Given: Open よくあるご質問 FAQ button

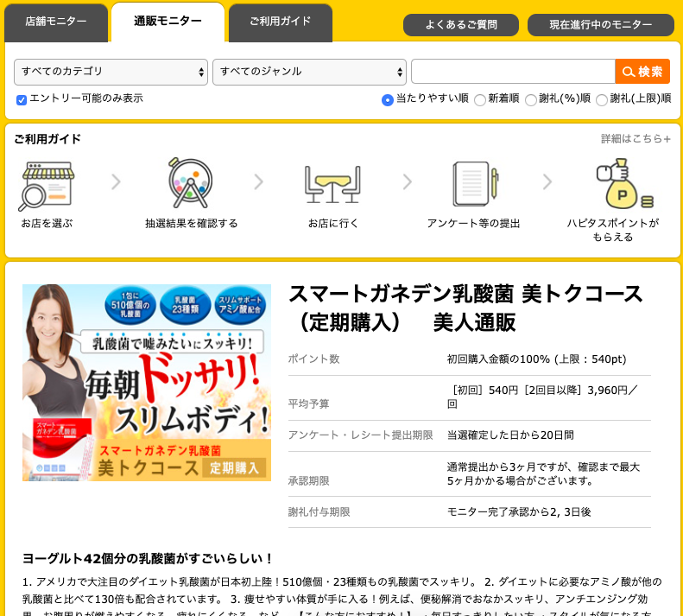Looking at the screenshot, I should (x=461, y=25).
